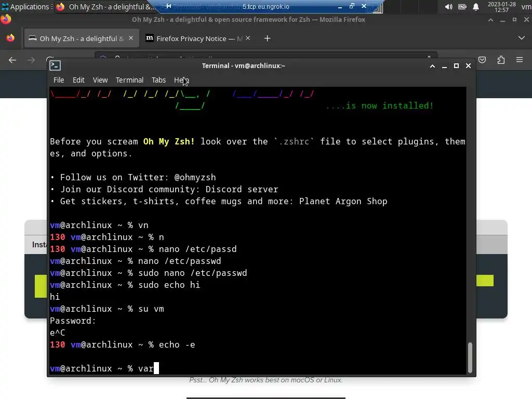
Task: Open the Applications menu in the panel
Action: 26,6
